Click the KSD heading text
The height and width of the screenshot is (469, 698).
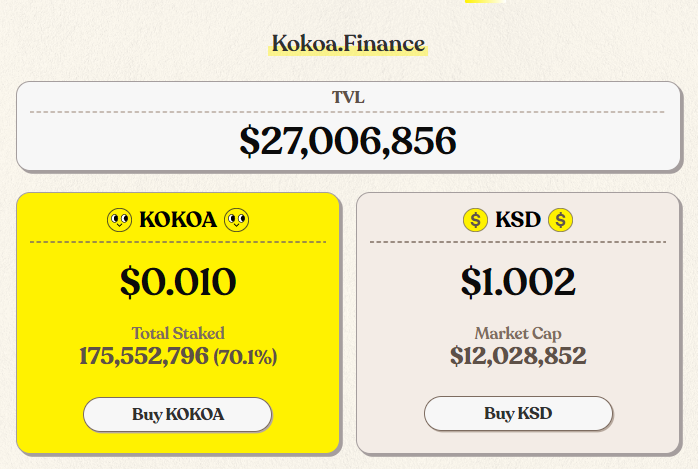518,220
